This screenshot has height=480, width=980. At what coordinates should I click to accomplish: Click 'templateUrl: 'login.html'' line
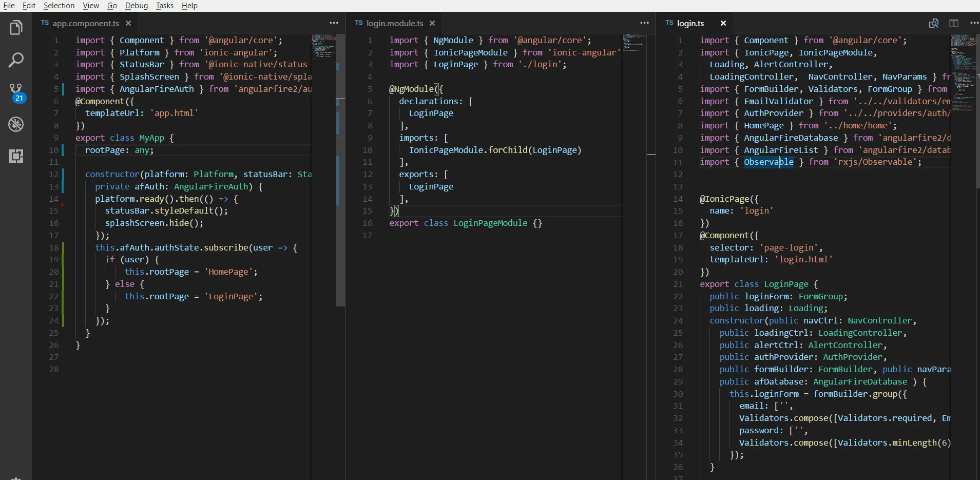point(771,260)
